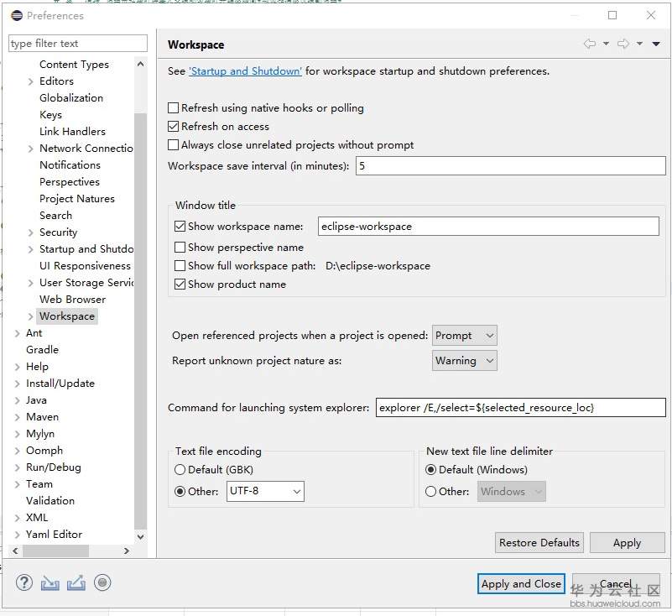Click the tree scroll-down arrow
Screen dimensions: 672x616
pyautogui.click(x=140, y=536)
